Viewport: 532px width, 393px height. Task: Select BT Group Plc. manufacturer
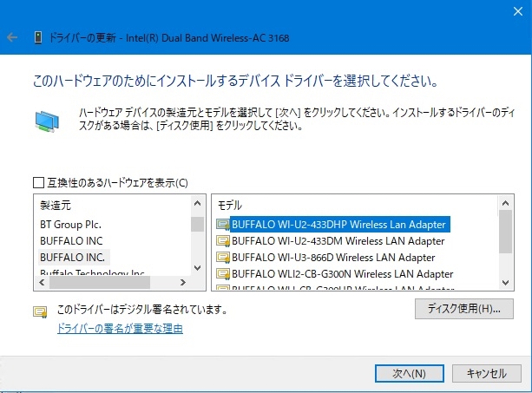tap(70, 225)
